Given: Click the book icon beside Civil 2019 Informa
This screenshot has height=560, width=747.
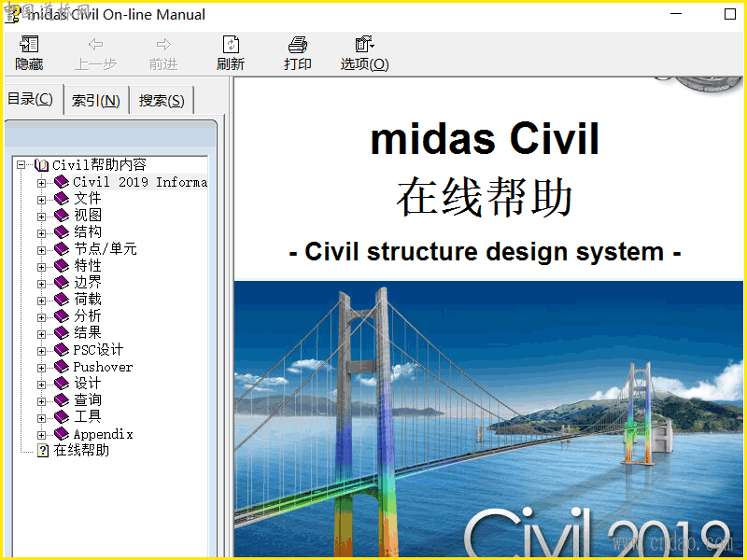Looking at the screenshot, I should point(62,181).
